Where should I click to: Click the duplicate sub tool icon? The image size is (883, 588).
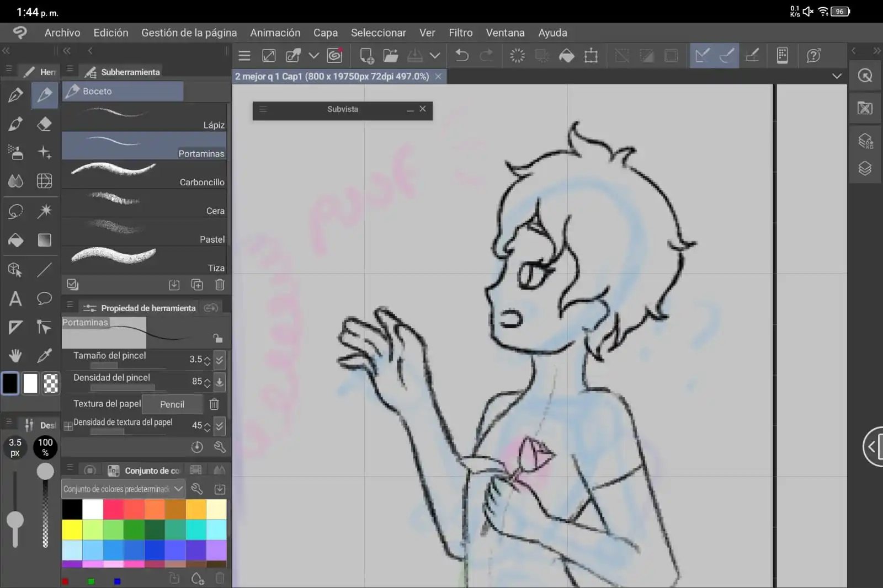coord(197,285)
